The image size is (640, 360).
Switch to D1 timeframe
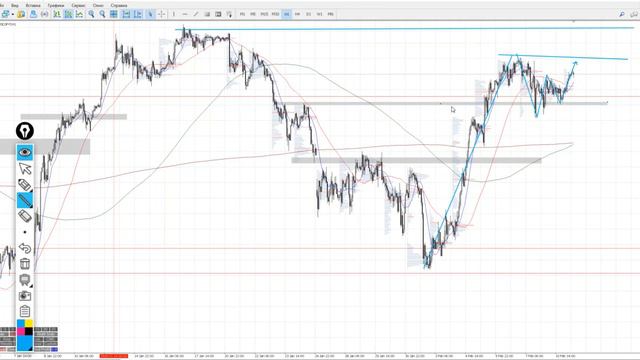[x=308, y=14]
